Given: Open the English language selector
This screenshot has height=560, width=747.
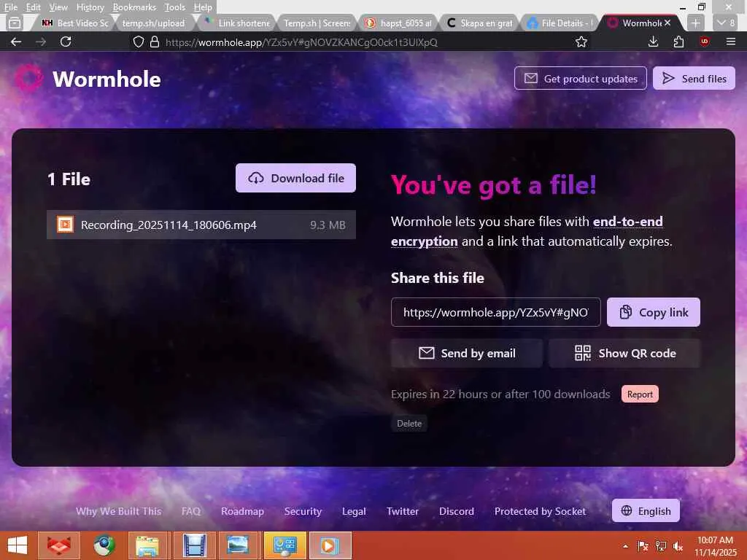Looking at the screenshot, I should (x=646, y=510).
